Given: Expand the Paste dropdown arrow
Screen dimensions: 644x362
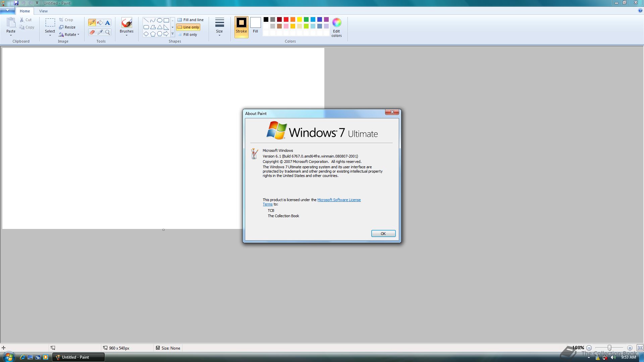Looking at the screenshot, I should pyautogui.click(x=11, y=35).
